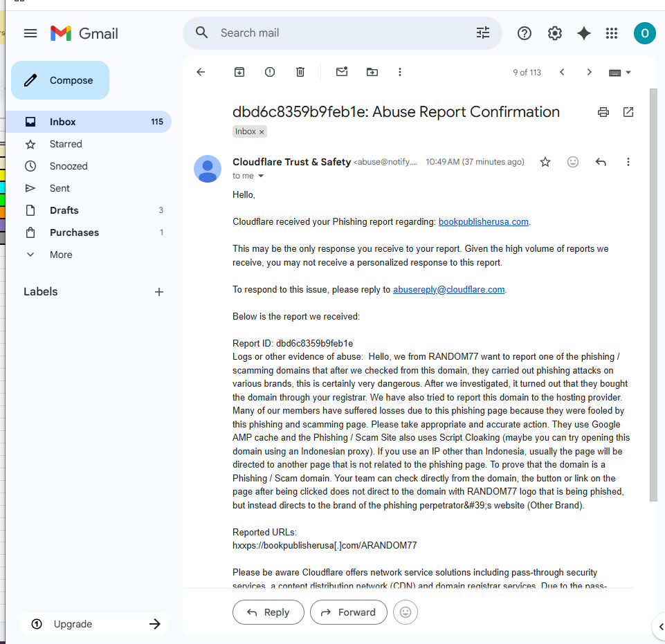Screen dimensions: 665x644
Task: Click the email subject heading
Action: tap(396, 112)
